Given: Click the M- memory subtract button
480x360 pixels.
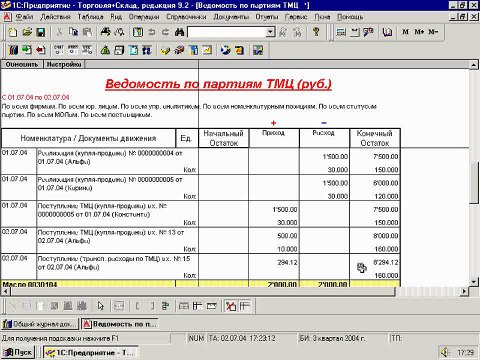Looking at the screenshot, I should (433, 32).
